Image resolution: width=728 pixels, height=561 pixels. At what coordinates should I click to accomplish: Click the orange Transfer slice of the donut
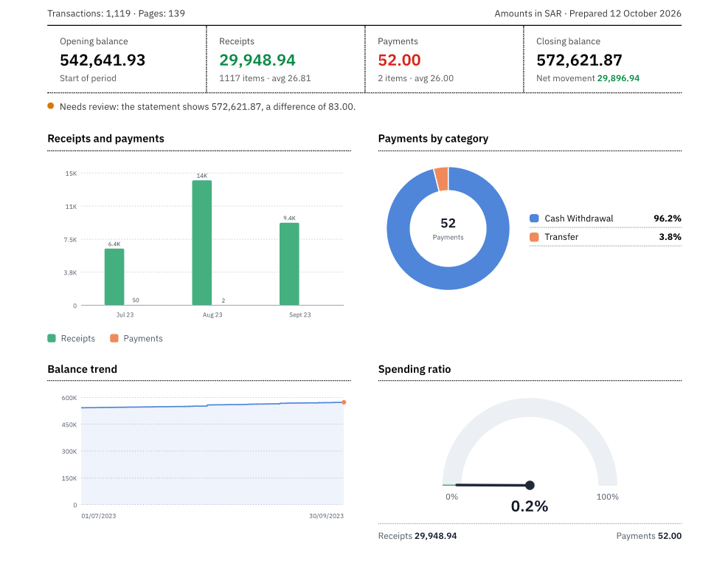[442, 179]
